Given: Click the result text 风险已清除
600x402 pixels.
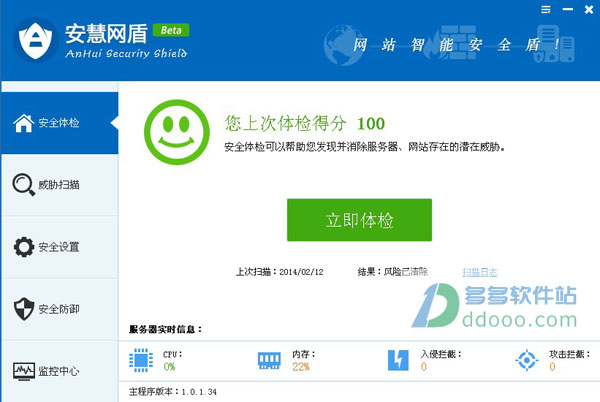Looking at the screenshot, I should click(x=406, y=272).
